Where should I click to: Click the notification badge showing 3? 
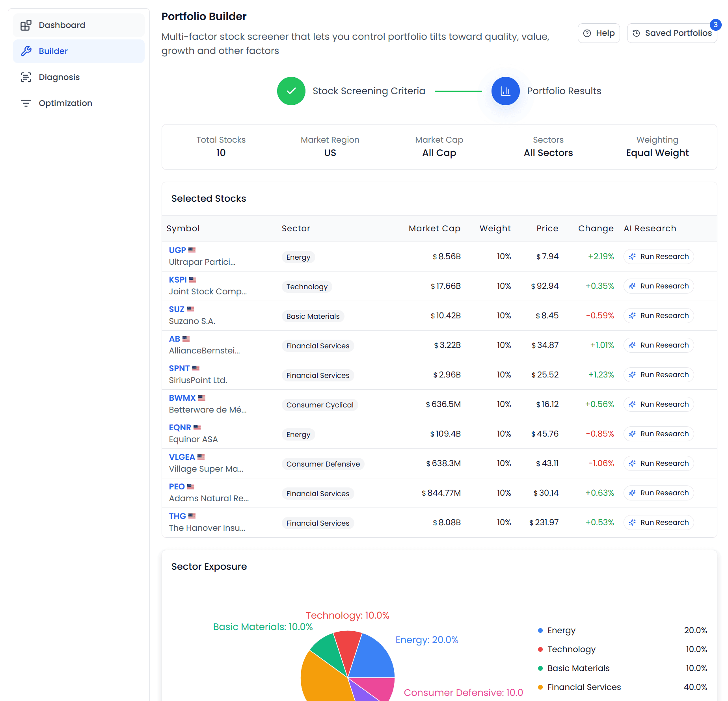pos(715,24)
